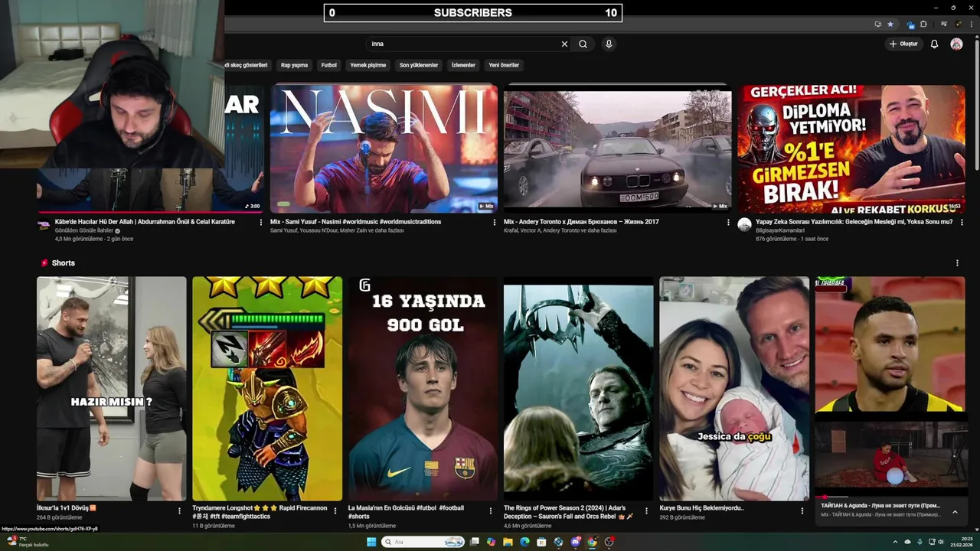The image size is (980, 551).
Task: Open options for Yapay Zeka Sonrası video
Action: (962, 223)
